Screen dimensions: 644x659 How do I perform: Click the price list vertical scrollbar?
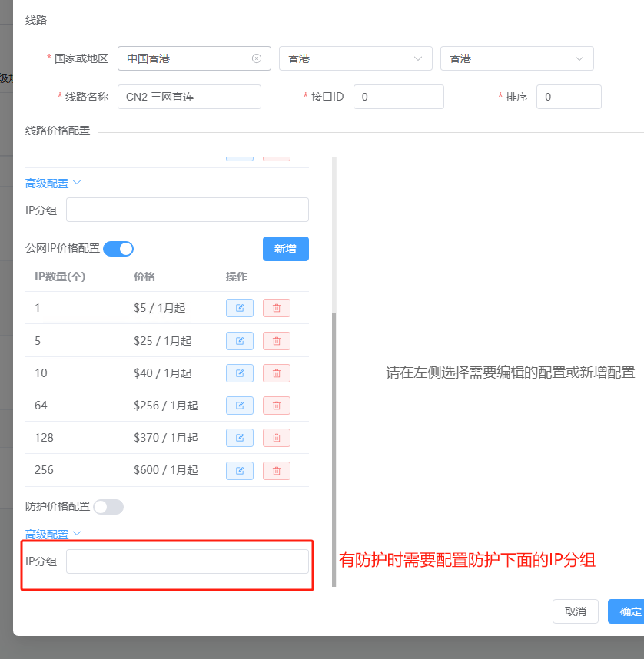pos(334,449)
